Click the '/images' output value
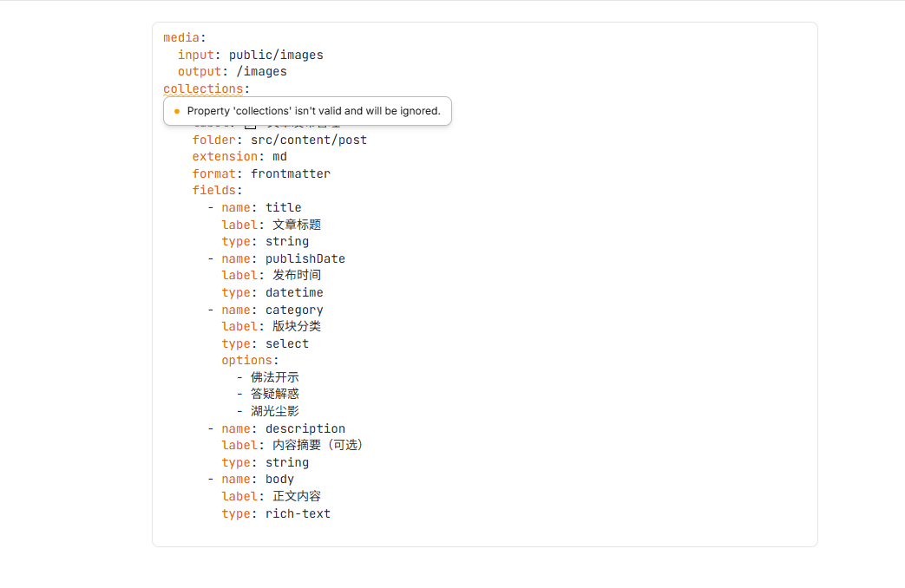The image size is (905, 588). tap(261, 72)
